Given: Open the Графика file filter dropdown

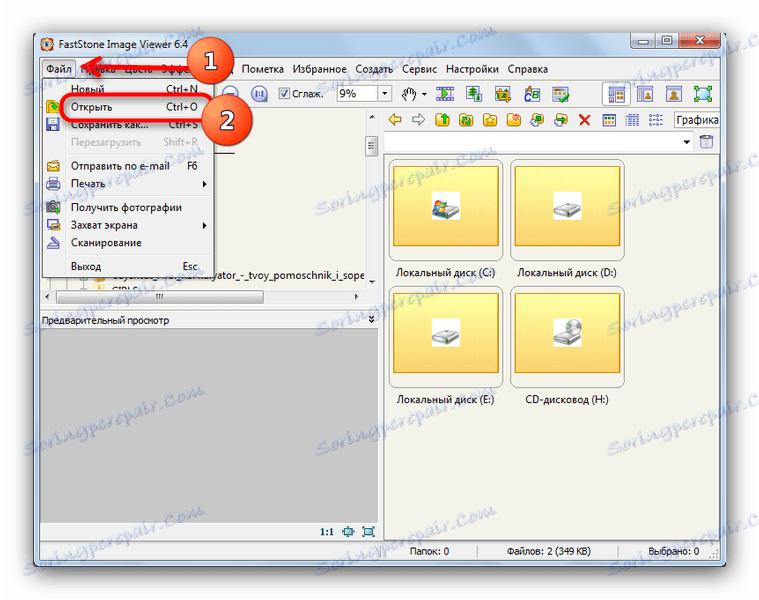Looking at the screenshot, I should 697,120.
